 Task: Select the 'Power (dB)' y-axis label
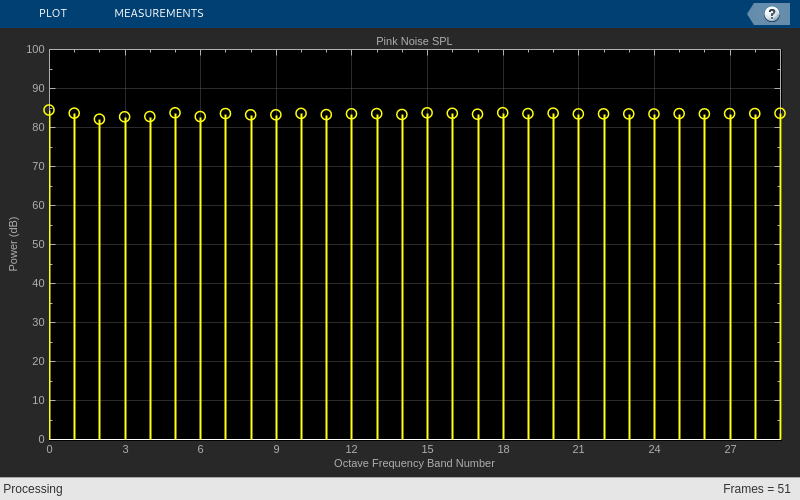tap(13, 244)
